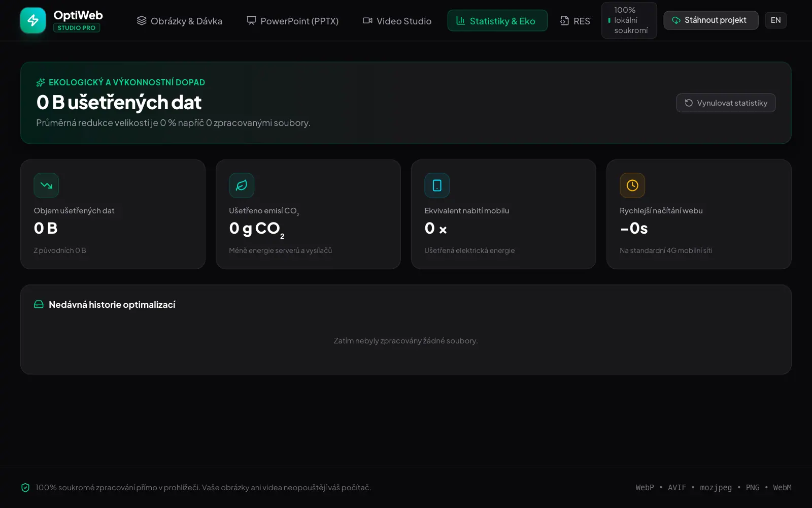This screenshot has height=508, width=812.
Task: Open the partially visible RES tab
Action: [575, 21]
